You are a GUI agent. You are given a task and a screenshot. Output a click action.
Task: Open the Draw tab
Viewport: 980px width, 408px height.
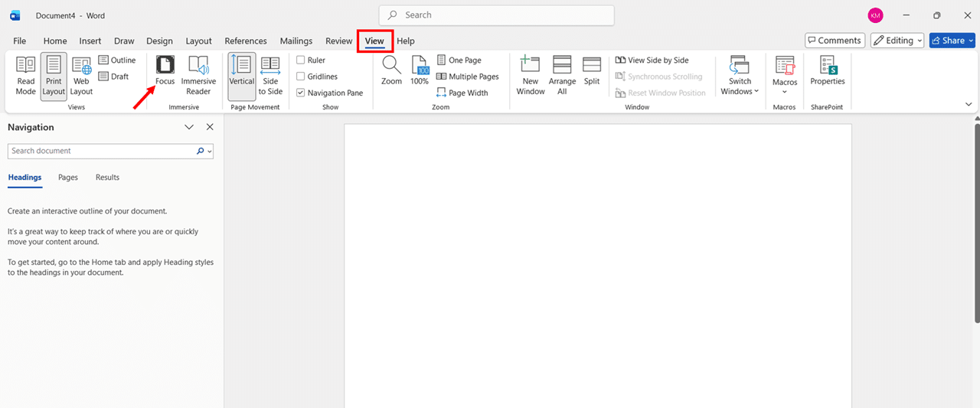pos(124,41)
